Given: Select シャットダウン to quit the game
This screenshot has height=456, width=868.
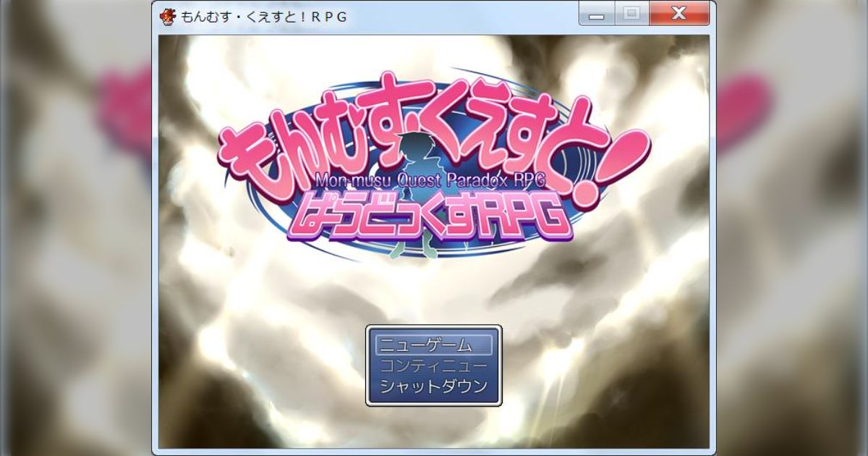Looking at the screenshot, I should [x=434, y=387].
